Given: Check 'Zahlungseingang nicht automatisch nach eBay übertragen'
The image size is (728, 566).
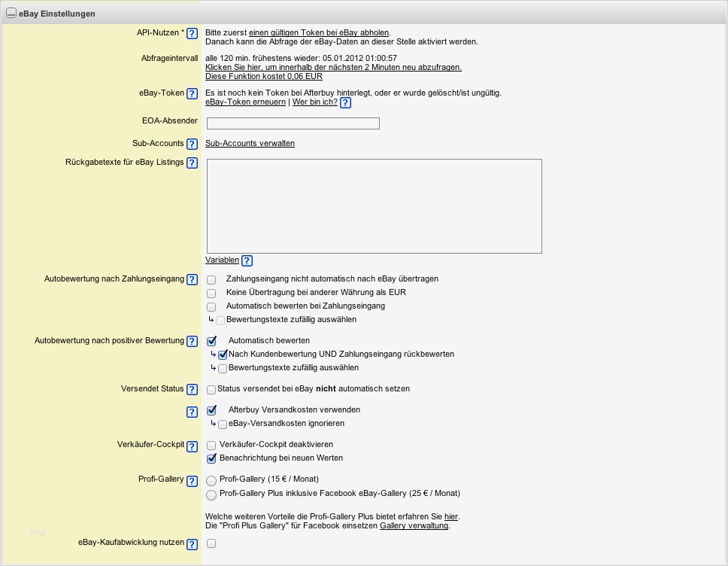Looking at the screenshot, I should click(211, 280).
